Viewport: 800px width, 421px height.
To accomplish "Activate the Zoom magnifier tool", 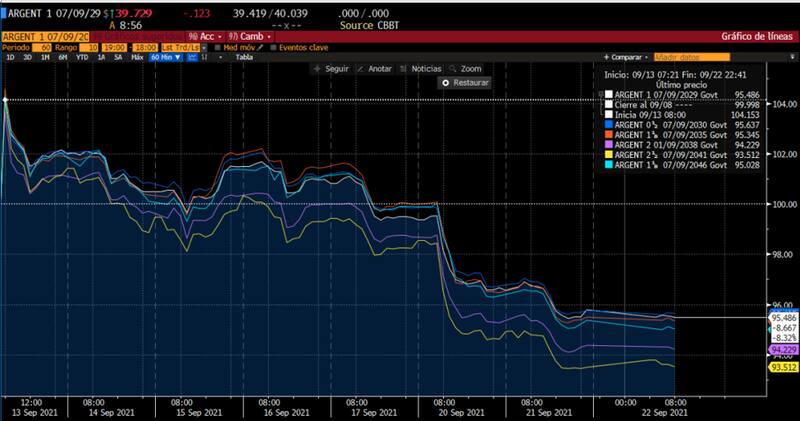I will tap(453, 68).
